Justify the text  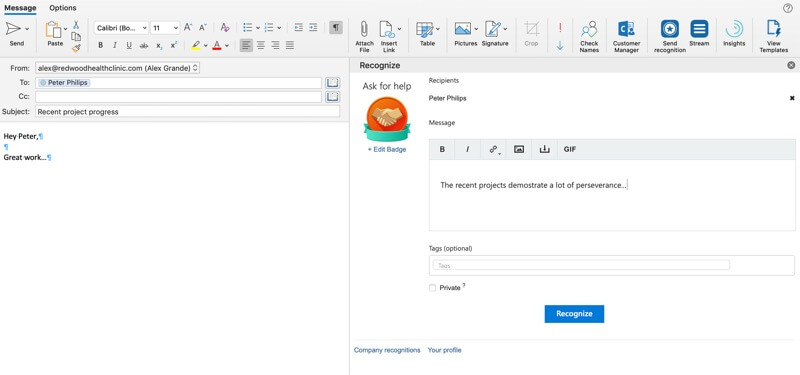pyautogui.click(x=290, y=45)
